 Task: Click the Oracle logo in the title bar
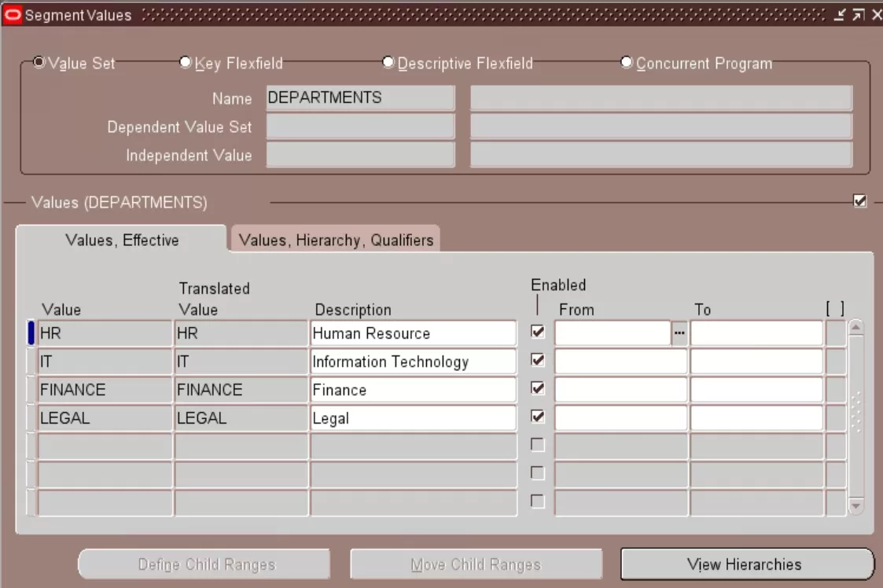[11, 13]
